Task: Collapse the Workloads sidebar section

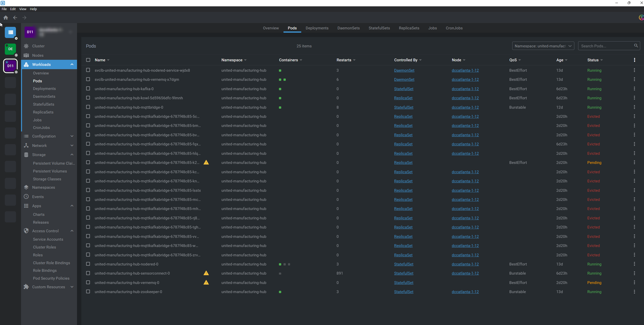Action: pyautogui.click(x=72, y=64)
